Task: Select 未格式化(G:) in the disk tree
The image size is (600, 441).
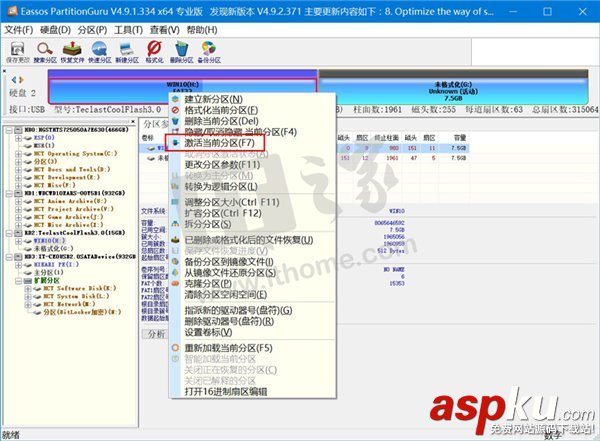Action: point(53,249)
